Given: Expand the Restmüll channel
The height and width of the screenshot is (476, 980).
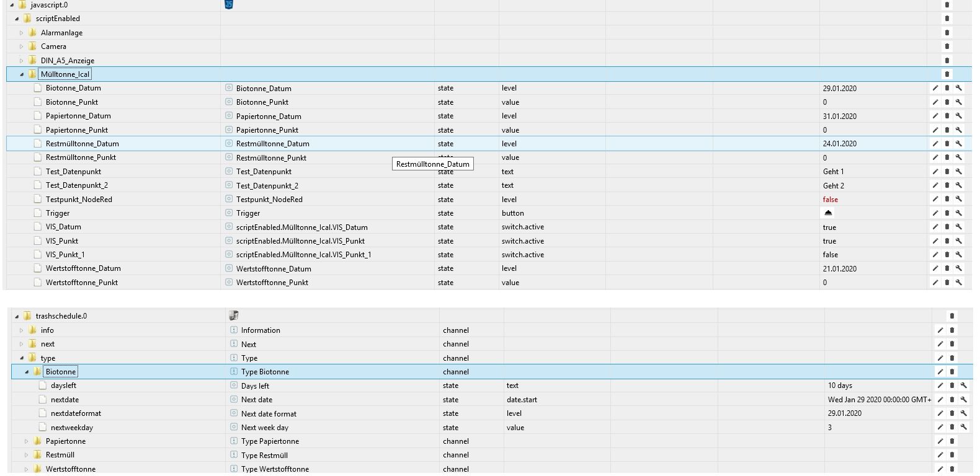Looking at the screenshot, I should 27,455.
